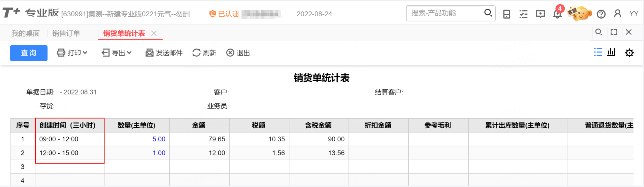
Task: Switch to bar chart view icon
Action: (x=611, y=52)
